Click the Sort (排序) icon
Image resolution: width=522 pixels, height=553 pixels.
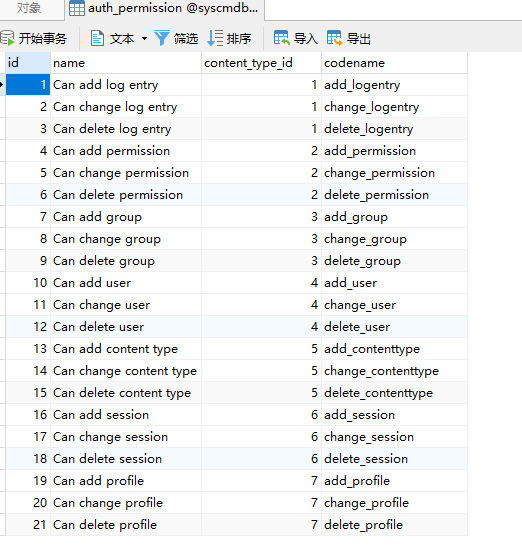click(215, 38)
